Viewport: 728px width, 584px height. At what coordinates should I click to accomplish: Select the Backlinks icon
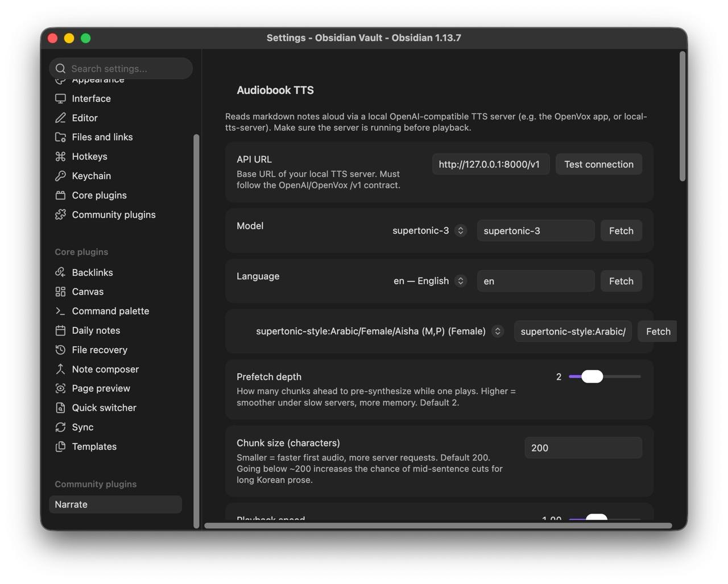[60, 272]
